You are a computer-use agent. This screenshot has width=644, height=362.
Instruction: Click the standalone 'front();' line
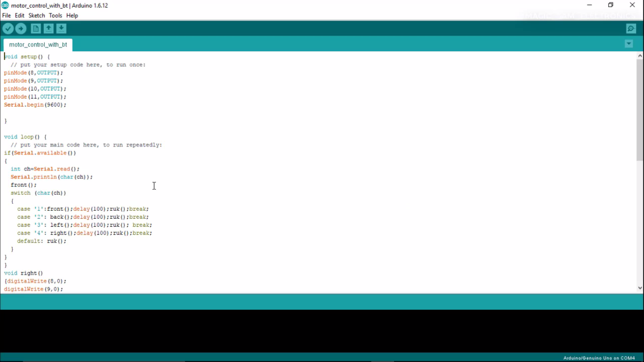click(24, 185)
